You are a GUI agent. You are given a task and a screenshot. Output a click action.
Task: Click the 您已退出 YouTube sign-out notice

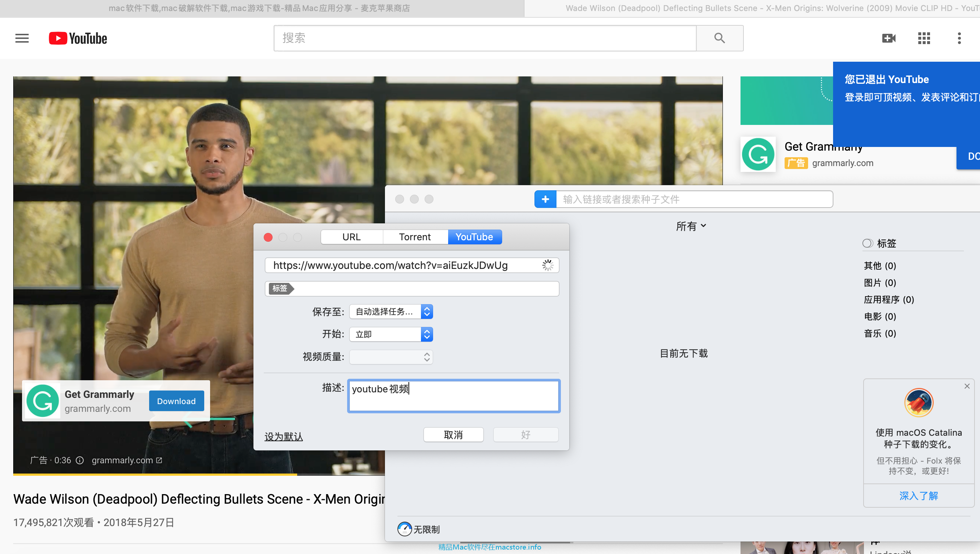(x=907, y=104)
